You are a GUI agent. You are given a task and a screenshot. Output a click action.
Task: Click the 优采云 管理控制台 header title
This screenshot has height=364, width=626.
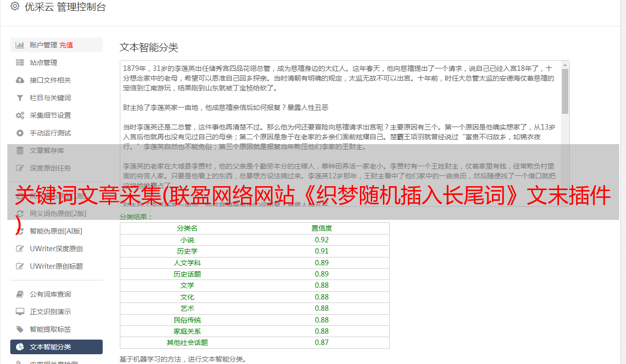click(65, 7)
